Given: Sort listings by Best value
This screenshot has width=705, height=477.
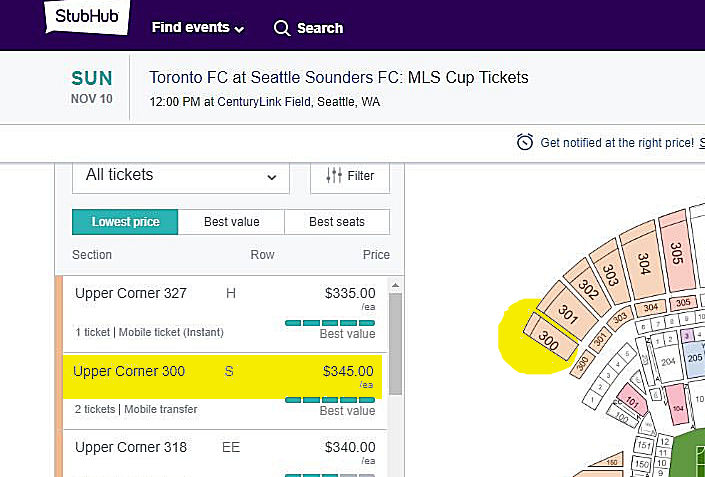Looking at the screenshot, I should click(x=232, y=222).
